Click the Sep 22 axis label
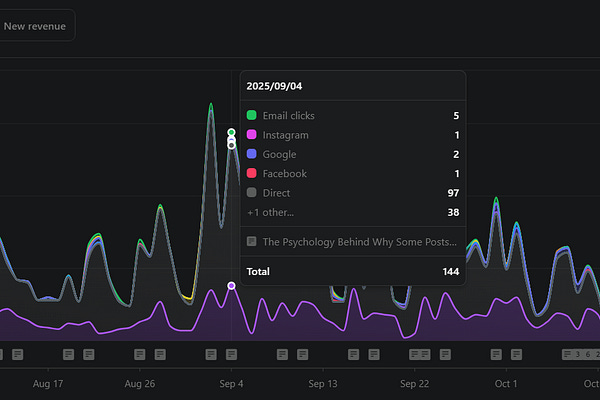This screenshot has width=600, height=400. point(414,384)
